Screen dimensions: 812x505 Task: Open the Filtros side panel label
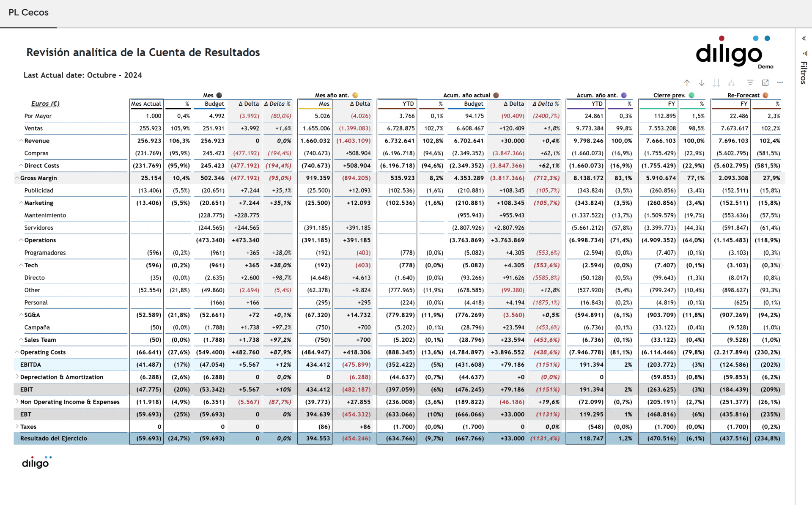point(804,73)
